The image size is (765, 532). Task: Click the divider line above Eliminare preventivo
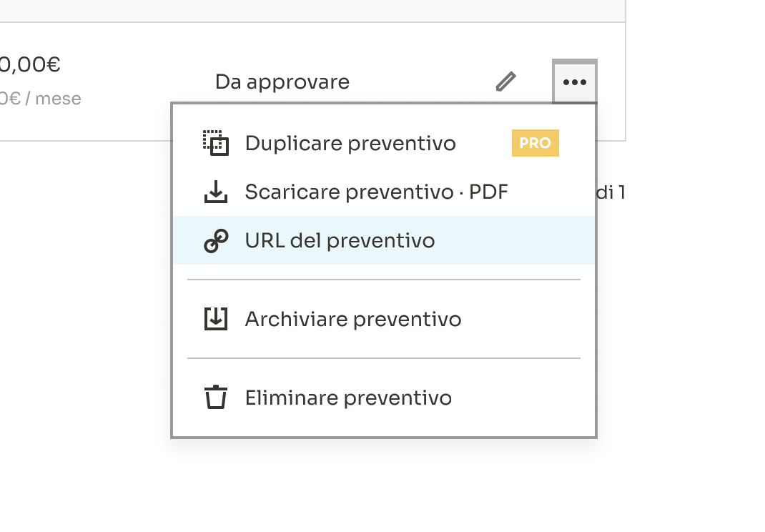(384, 358)
